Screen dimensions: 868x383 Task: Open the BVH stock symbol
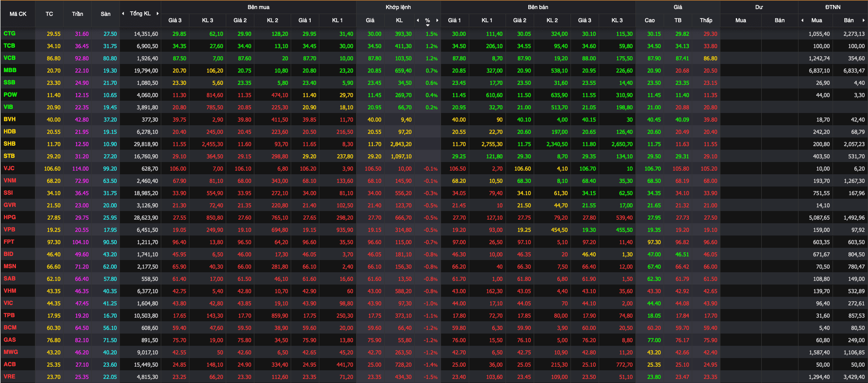point(10,119)
